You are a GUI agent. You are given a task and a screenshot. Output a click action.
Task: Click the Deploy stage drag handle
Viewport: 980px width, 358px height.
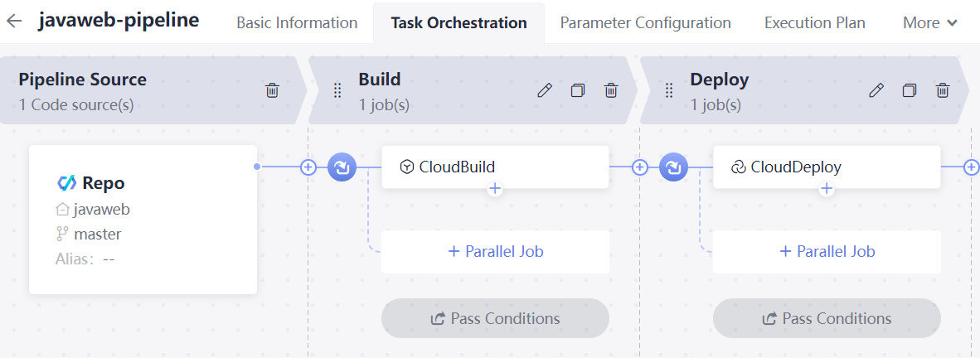[669, 90]
